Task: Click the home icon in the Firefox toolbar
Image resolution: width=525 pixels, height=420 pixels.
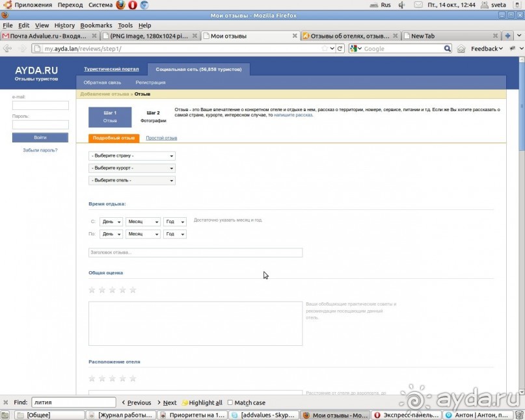Action: [461, 49]
